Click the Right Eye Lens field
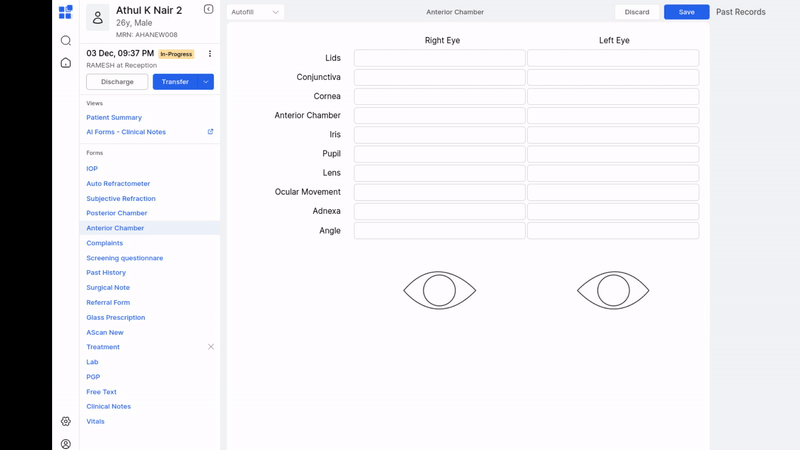Image resolution: width=800 pixels, height=450 pixels. pos(439,173)
